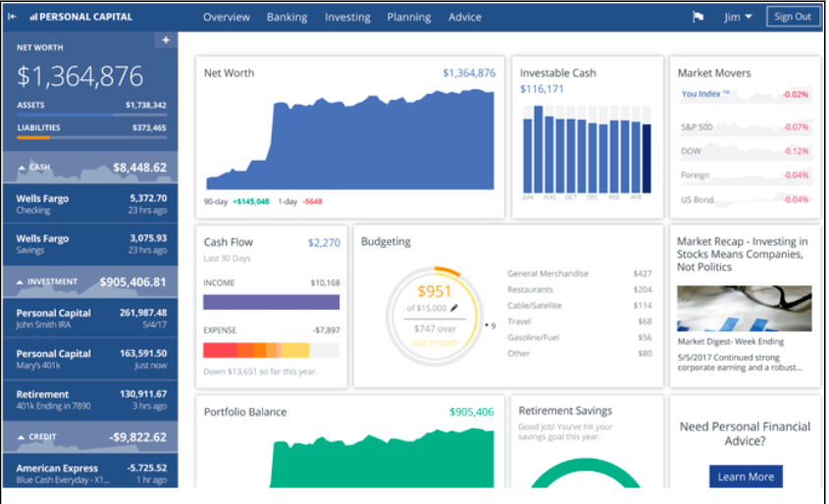Viewport: 829px width, 504px height.
Task: Click the 90-day +$145,048 change value
Action: pyautogui.click(x=251, y=201)
